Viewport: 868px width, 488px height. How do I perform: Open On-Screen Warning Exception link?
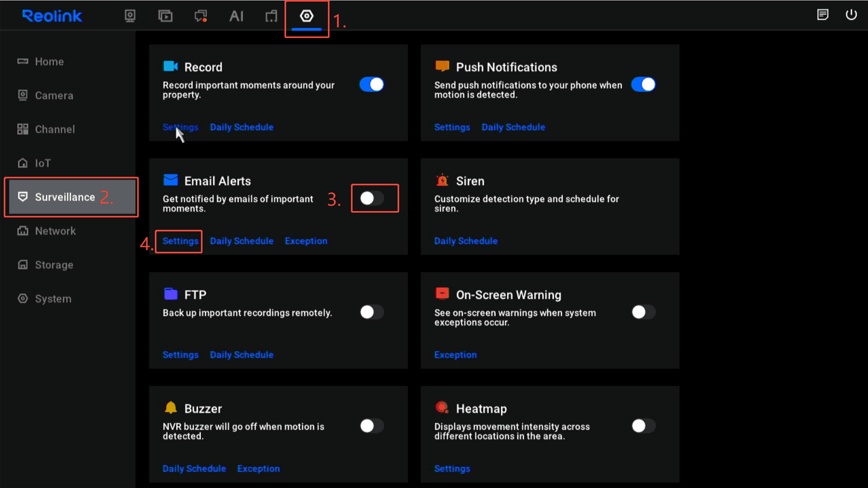click(x=455, y=355)
